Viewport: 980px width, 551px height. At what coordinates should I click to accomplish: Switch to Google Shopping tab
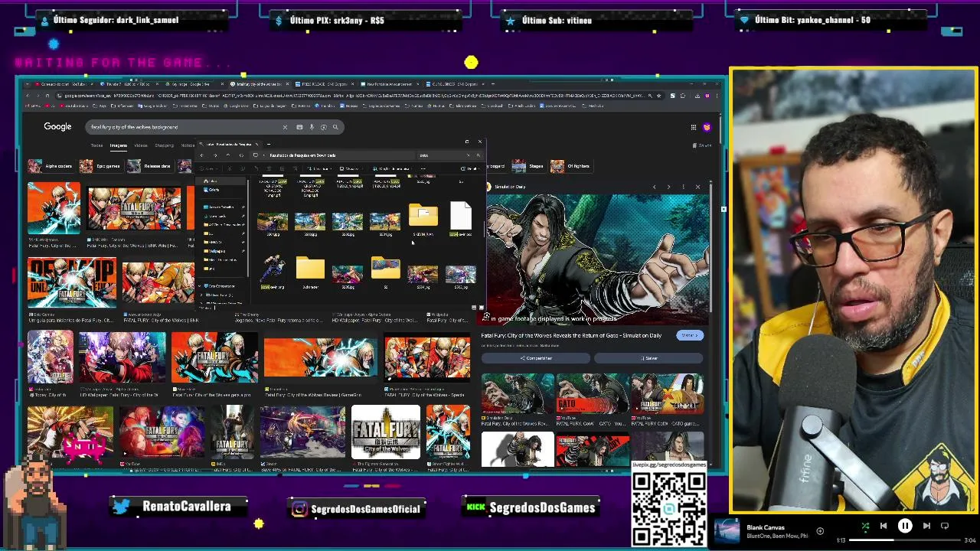point(165,145)
